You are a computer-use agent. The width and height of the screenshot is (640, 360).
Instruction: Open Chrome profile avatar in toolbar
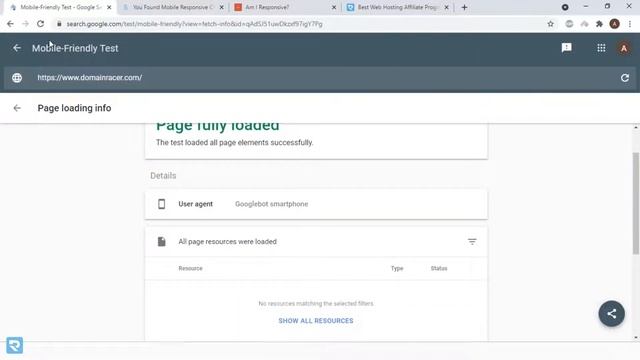[614, 24]
